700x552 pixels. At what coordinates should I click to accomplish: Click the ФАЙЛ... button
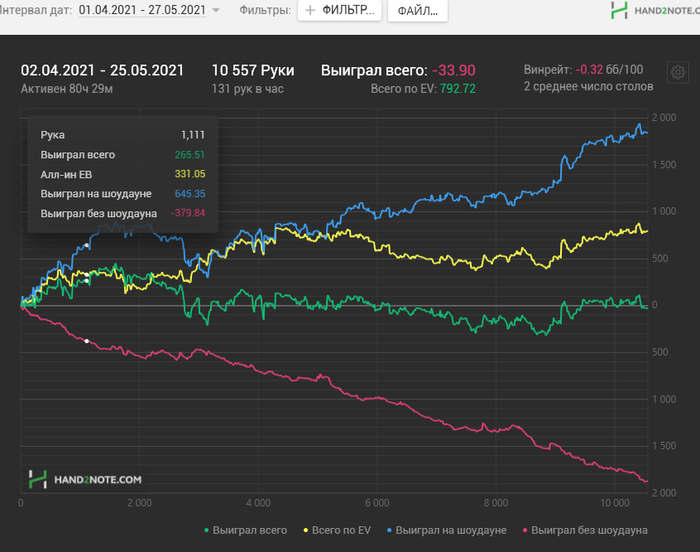coord(417,10)
